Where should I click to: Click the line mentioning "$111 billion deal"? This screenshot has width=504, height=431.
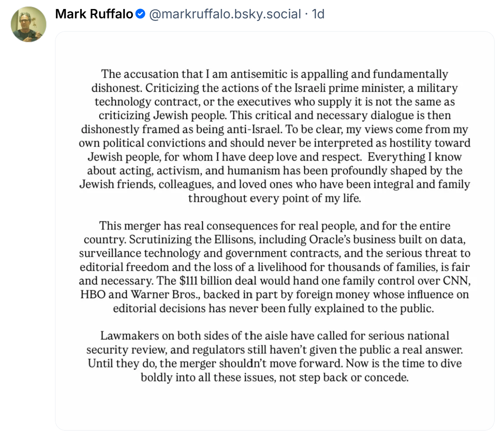coord(275,281)
